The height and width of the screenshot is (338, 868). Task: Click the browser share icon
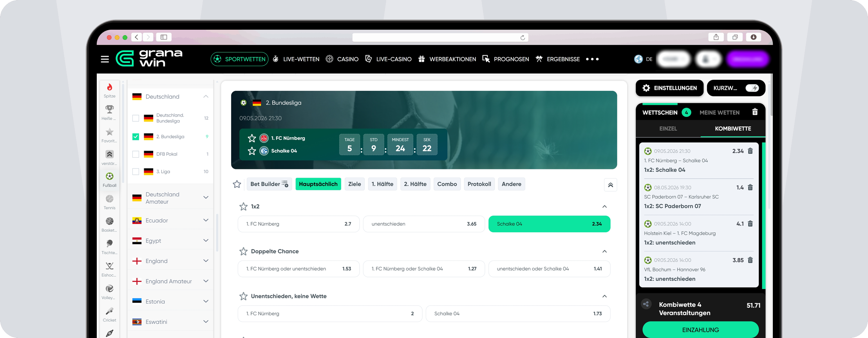(716, 37)
